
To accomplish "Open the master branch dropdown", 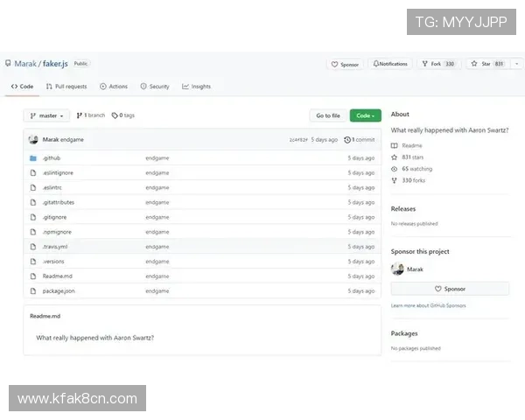I will 46,115.
